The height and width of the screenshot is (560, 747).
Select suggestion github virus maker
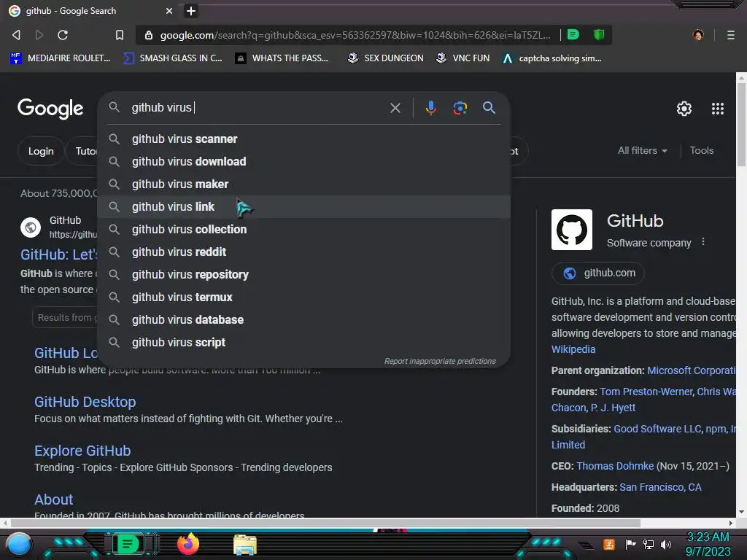click(303, 184)
